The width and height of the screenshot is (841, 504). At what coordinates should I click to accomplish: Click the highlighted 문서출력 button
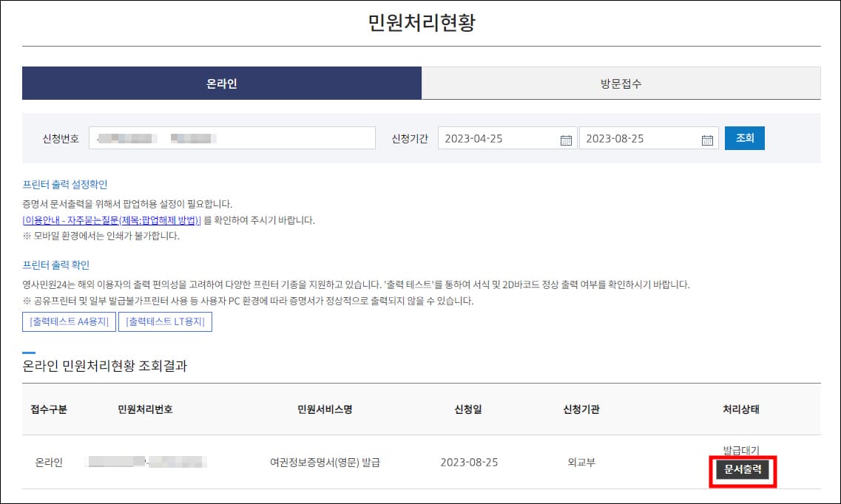coord(742,469)
